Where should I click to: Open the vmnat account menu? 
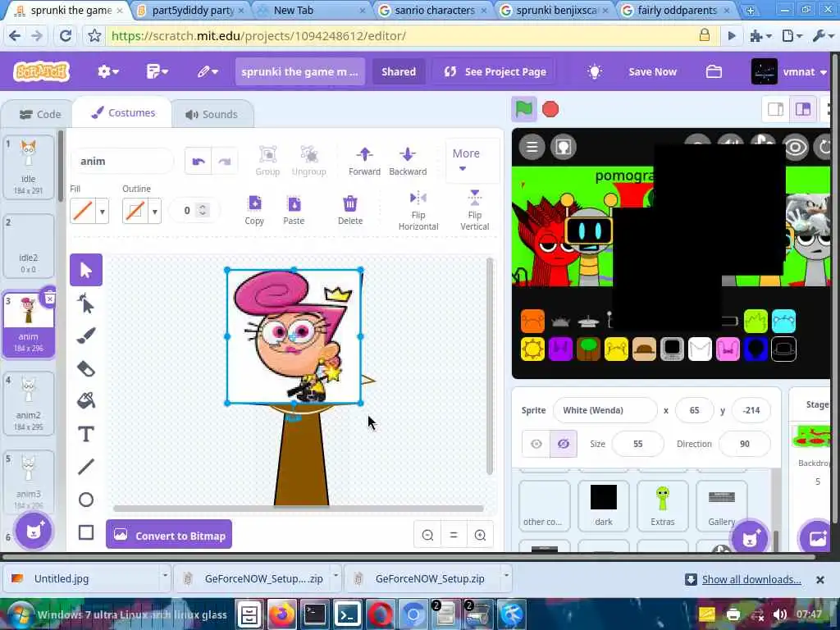tap(790, 72)
